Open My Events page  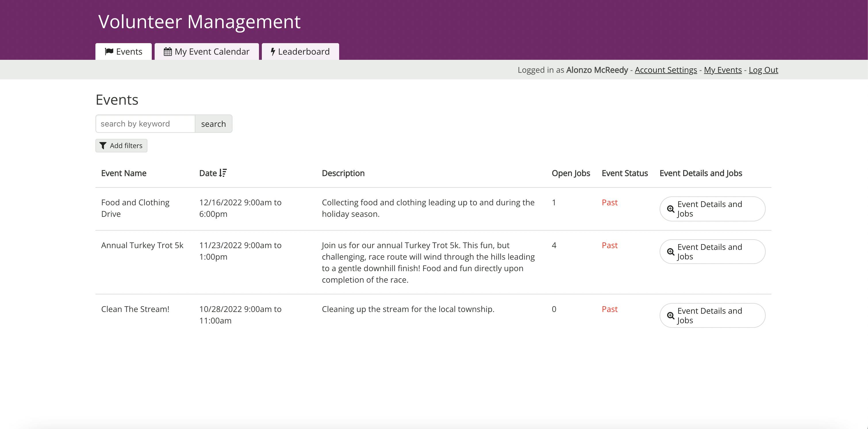723,70
